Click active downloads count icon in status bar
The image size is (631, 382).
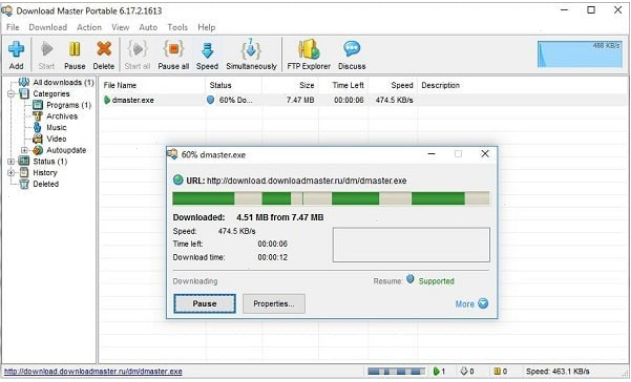(436, 372)
